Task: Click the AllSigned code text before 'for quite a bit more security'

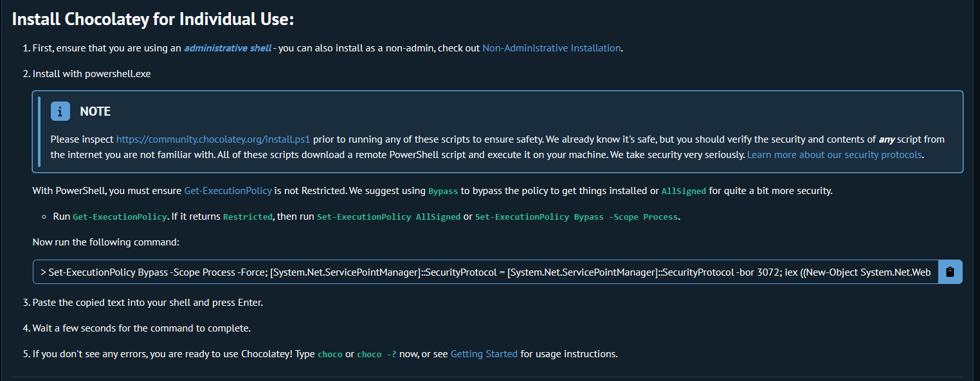Action: tap(684, 191)
